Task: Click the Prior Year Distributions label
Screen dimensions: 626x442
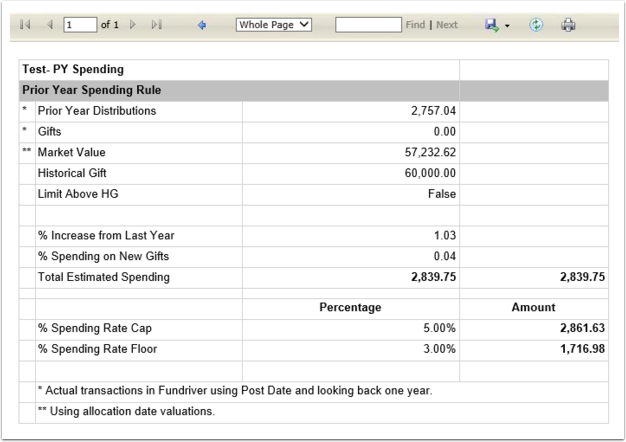Action: pyautogui.click(x=97, y=111)
